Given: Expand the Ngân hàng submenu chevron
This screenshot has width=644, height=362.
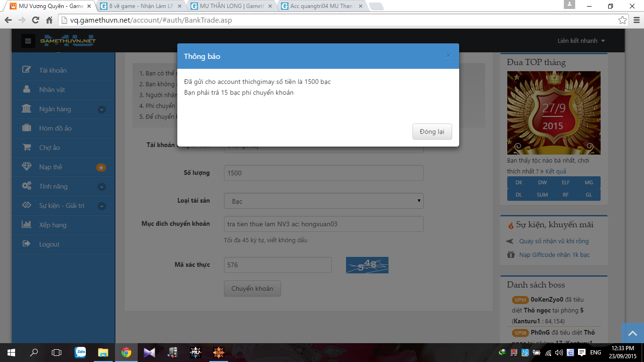Looking at the screenshot, I should tap(101, 109).
